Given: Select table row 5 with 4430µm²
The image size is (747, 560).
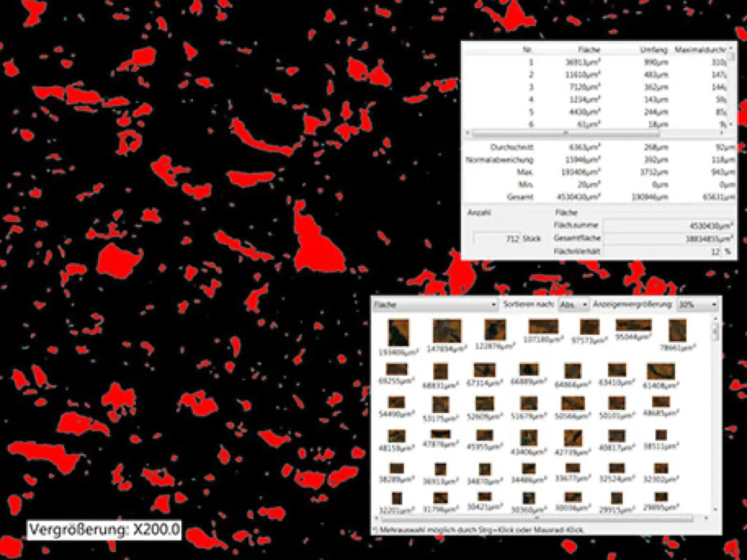Looking at the screenshot, I should [585, 112].
